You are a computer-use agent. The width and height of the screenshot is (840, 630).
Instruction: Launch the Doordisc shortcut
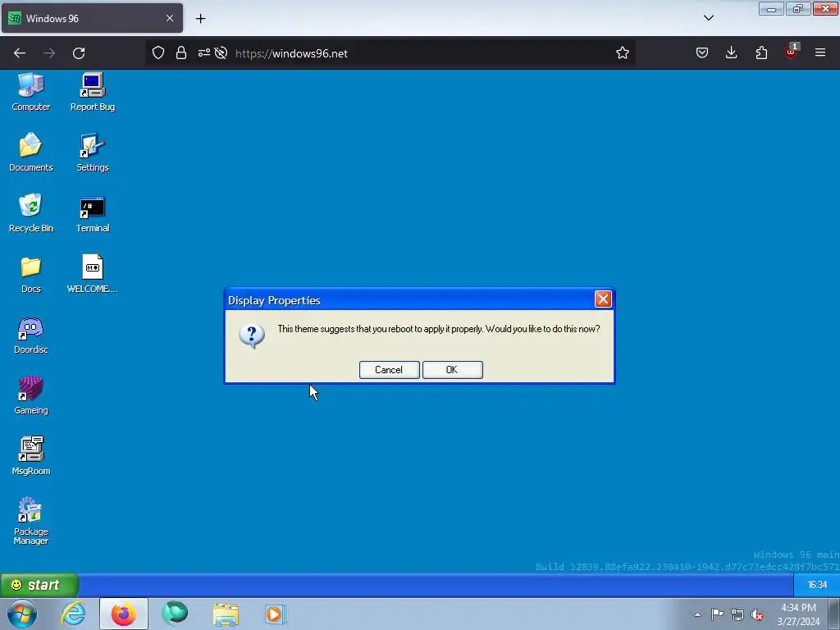pyautogui.click(x=31, y=335)
